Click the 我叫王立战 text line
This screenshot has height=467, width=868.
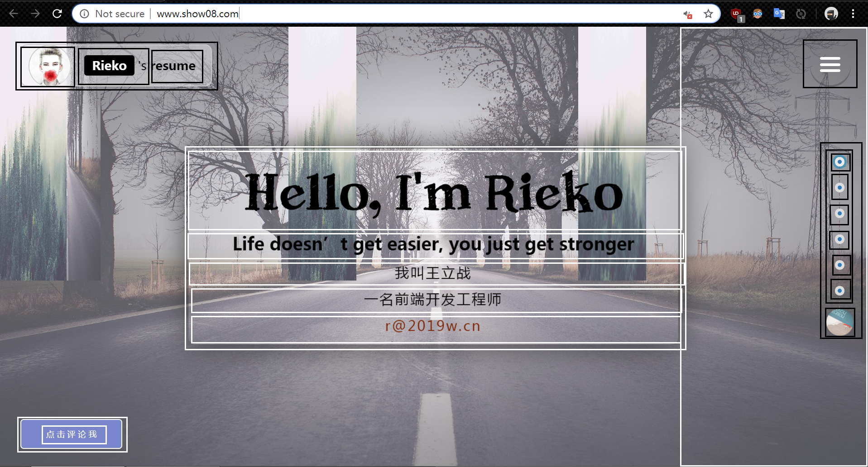pos(433,273)
